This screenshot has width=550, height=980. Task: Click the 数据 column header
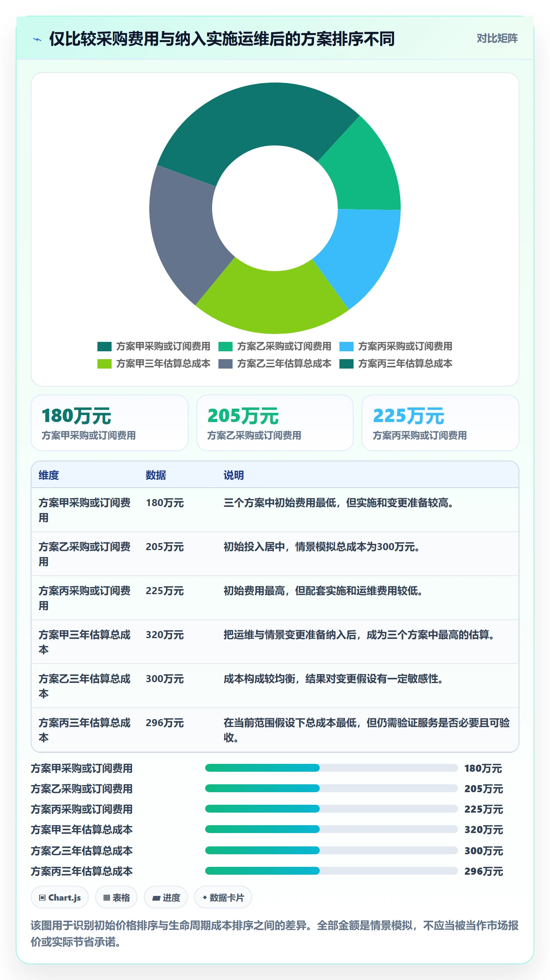pyautogui.click(x=156, y=475)
